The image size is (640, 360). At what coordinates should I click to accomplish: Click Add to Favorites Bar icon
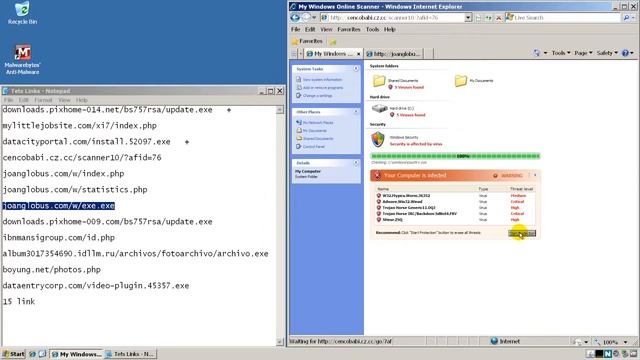tap(333, 42)
